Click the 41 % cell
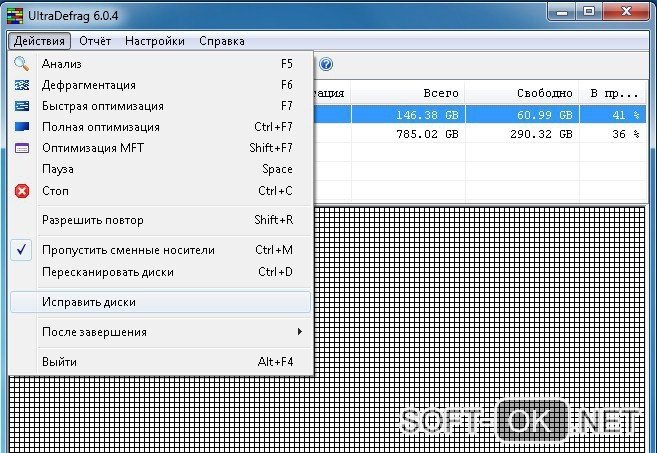The height and width of the screenshot is (453, 657). point(613,115)
